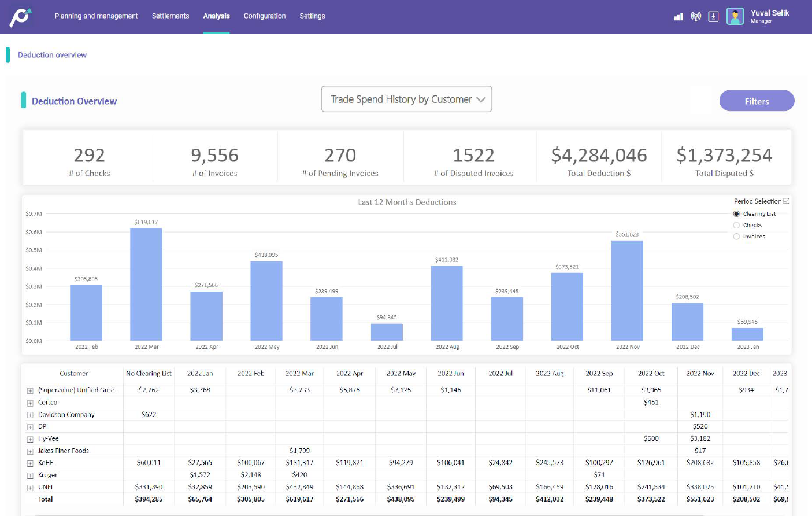Click the Filters button

(x=757, y=101)
